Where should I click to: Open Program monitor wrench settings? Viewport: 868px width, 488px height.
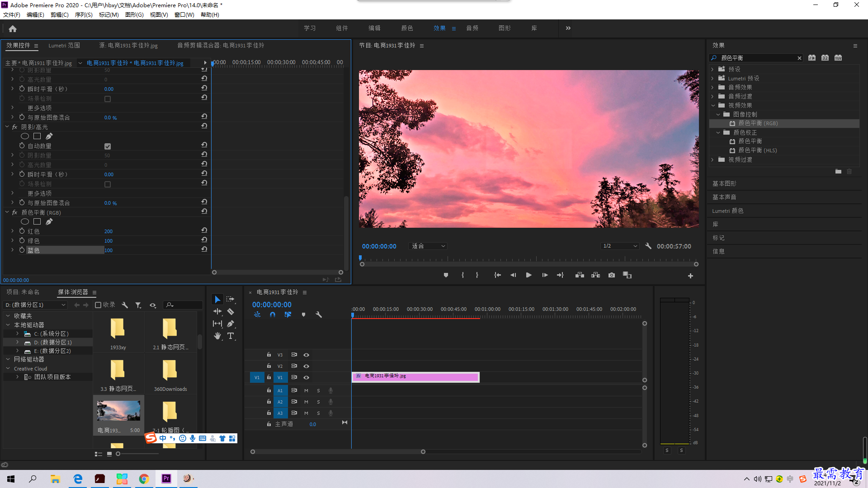coord(648,246)
